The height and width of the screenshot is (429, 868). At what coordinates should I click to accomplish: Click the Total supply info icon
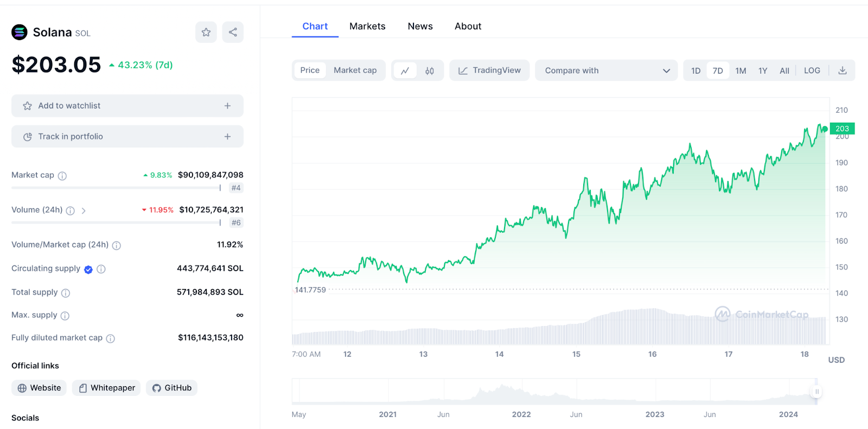click(x=66, y=293)
